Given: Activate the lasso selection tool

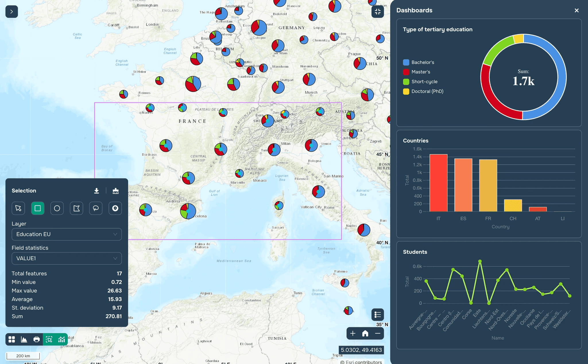Looking at the screenshot, I should (x=96, y=208).
